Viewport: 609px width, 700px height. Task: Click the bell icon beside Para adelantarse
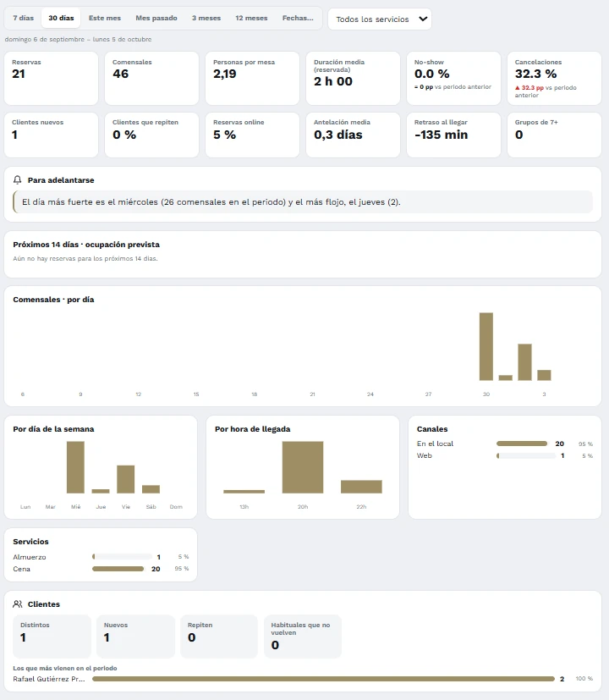[x=18, y=180]
